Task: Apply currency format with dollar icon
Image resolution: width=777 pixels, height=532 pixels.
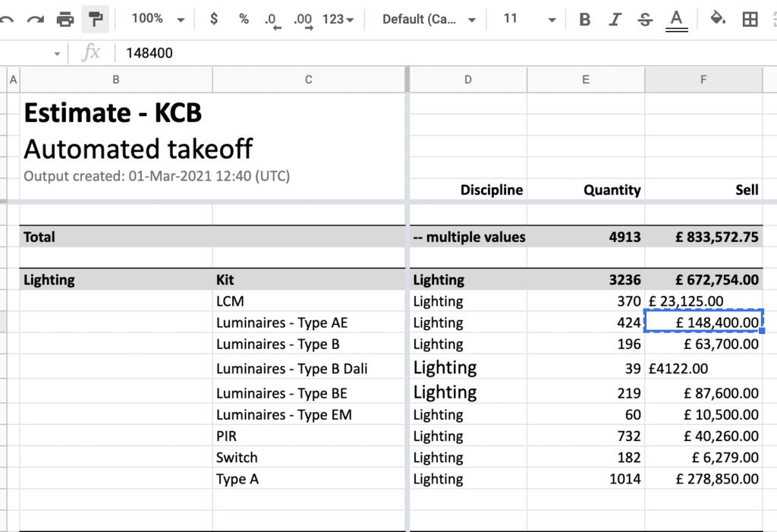Action: coord(213,19)
